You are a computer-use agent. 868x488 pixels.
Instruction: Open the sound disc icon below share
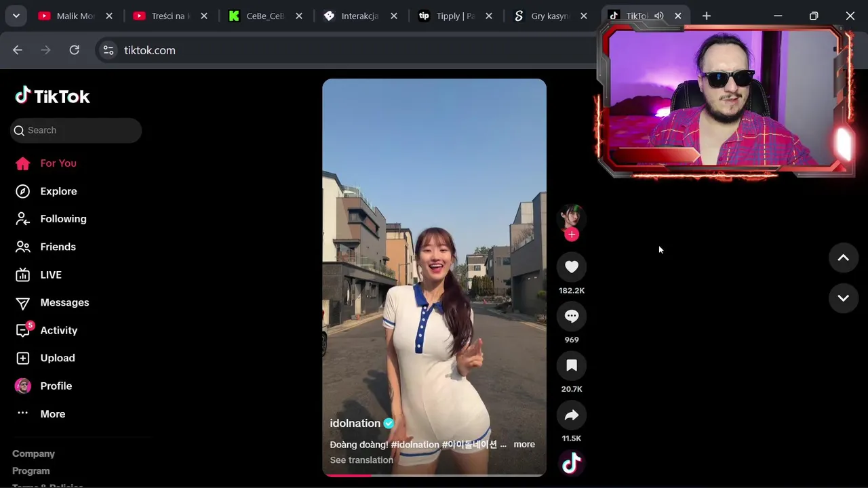[x=572, y=464]
